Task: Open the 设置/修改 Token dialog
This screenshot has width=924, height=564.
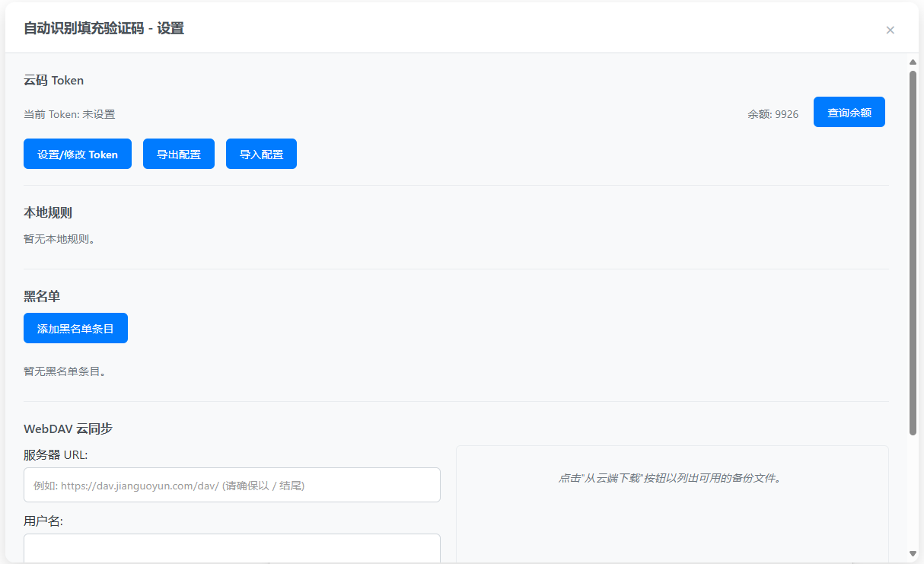Action: 78,154
